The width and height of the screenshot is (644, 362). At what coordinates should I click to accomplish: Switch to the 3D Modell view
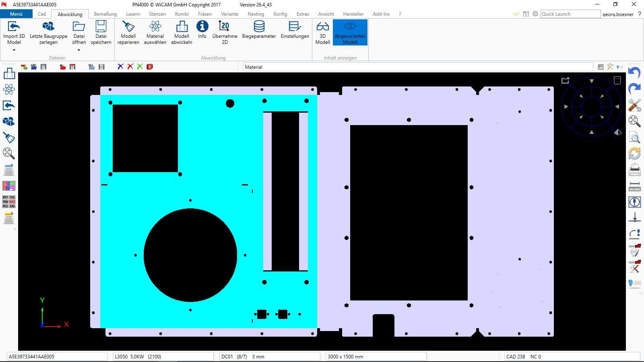tap(322, 32)
